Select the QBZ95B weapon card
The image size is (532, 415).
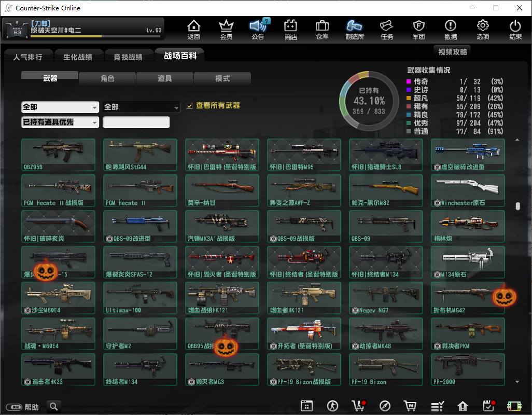(x=59, y=155)
